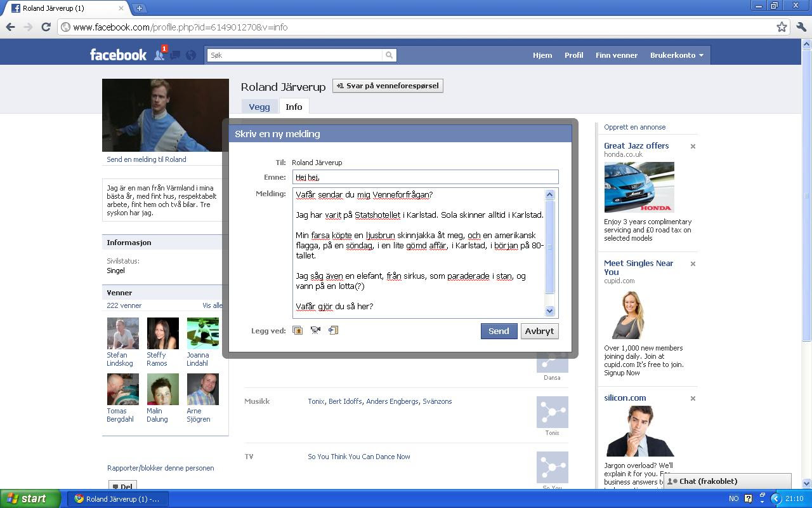The height and width of the screenshot is (508, 812).
Task: Click the Honda car ad image
Action: 639,187
